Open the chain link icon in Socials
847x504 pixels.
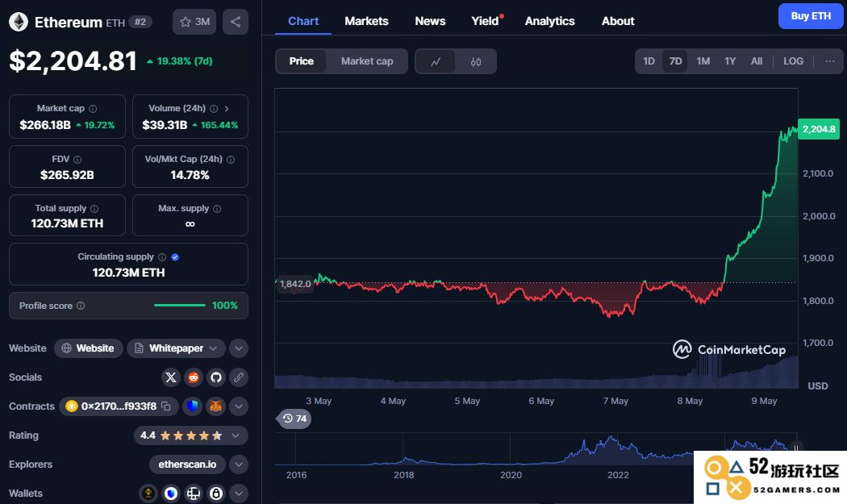(x=239, y=377)
